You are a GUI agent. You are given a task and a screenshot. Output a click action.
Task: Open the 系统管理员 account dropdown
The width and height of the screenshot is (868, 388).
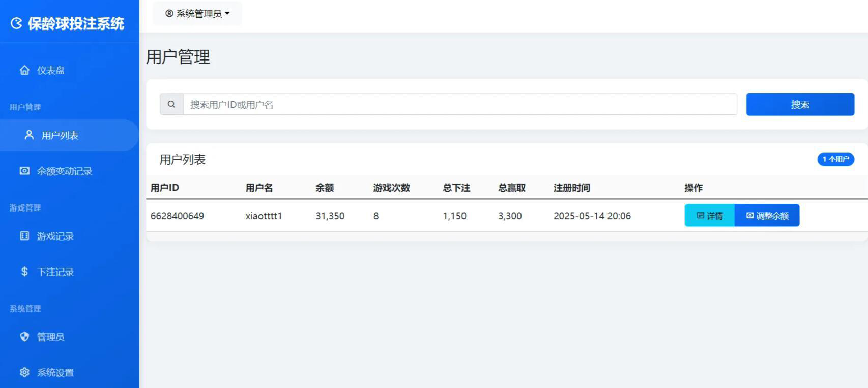click(x=197, y=14)
